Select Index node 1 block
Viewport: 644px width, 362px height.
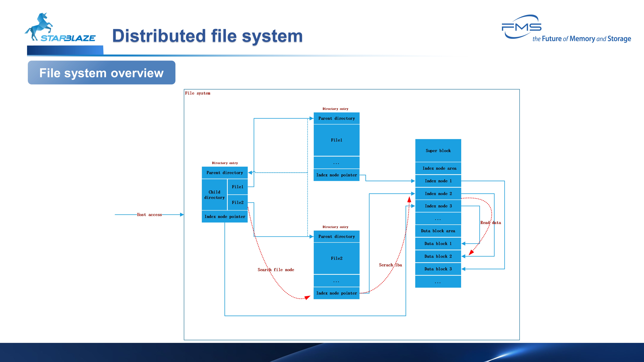[438, 181]
